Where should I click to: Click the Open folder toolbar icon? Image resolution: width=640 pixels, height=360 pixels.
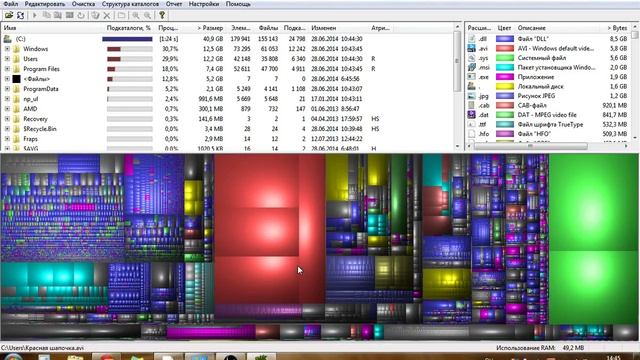point(9,15)
